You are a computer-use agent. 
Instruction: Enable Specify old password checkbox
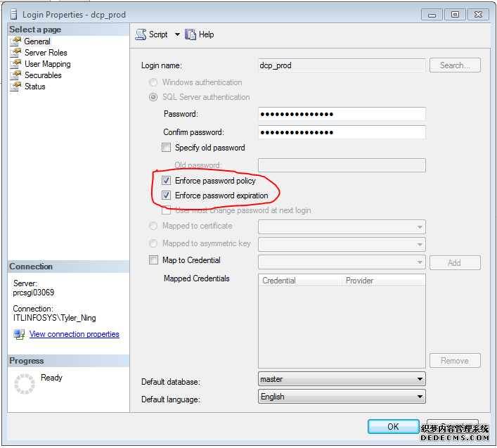[167, 148]
